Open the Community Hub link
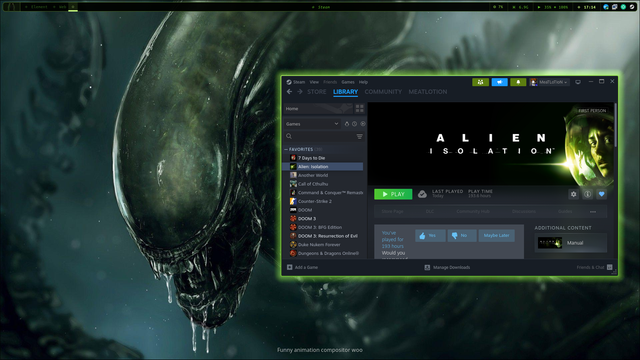This screenshot has height=360, width=640. click(473, 211)
